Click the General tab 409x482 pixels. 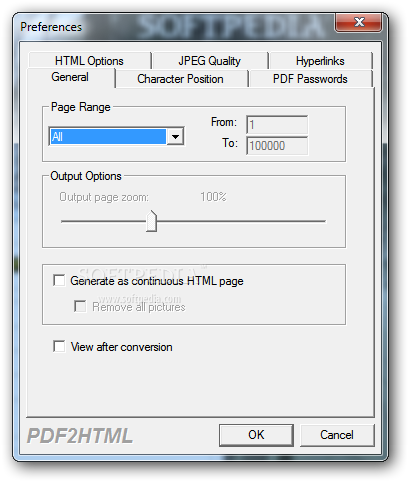(70, 77)
